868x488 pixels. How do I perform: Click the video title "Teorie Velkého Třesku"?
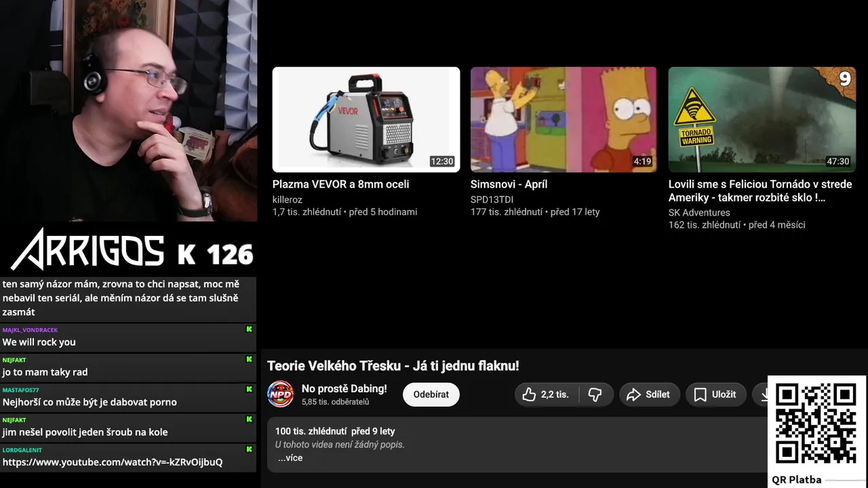(x=393, y=366)
